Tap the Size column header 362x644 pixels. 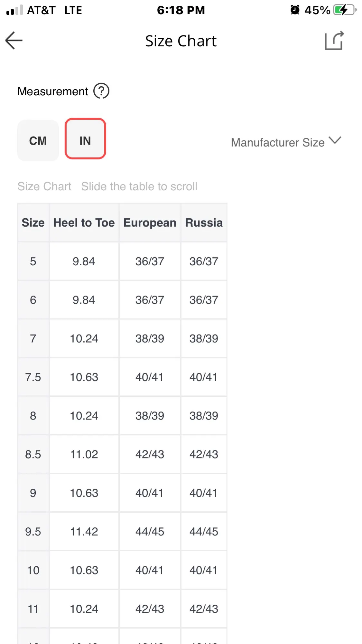(x=33, y=223)
